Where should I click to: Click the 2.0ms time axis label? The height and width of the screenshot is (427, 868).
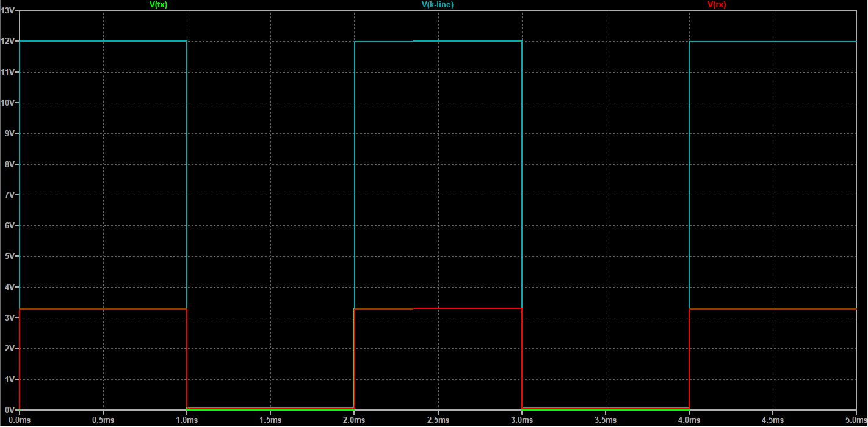coord(354,420)
